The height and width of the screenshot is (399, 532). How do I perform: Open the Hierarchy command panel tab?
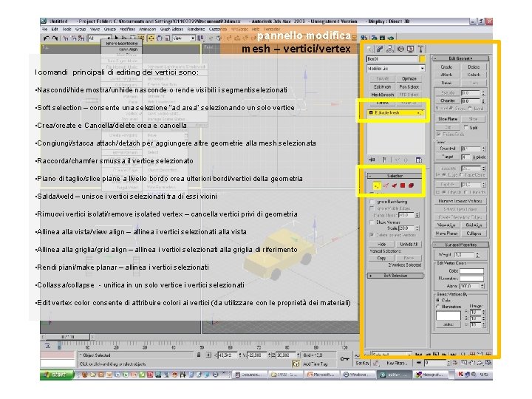click(x=390, y=50)
